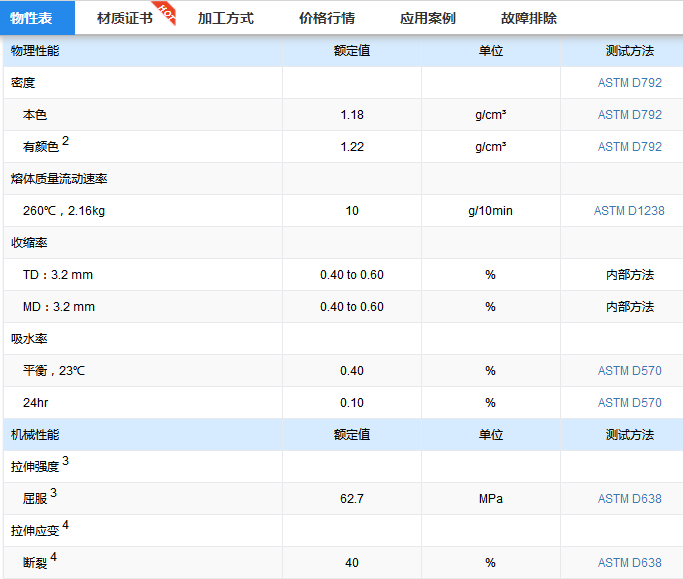Switch to the 故障排除 tab
Screen dimensions: 683x579
point(529,18)
